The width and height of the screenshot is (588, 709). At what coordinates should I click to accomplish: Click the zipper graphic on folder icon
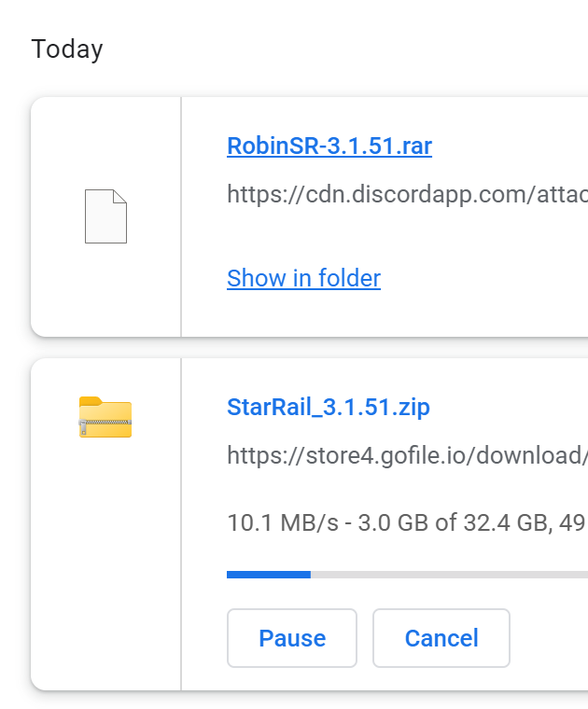(105, 423)
